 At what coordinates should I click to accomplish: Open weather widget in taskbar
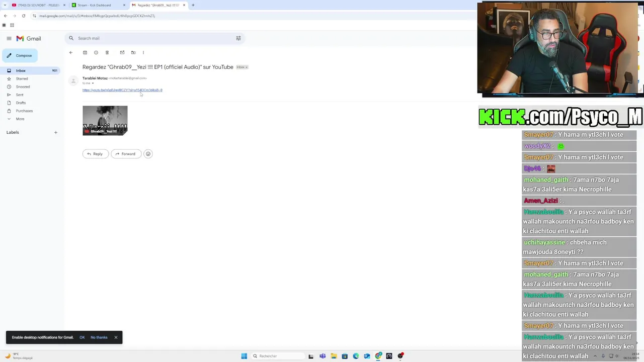pyautogui.click(x=19, y=356)
